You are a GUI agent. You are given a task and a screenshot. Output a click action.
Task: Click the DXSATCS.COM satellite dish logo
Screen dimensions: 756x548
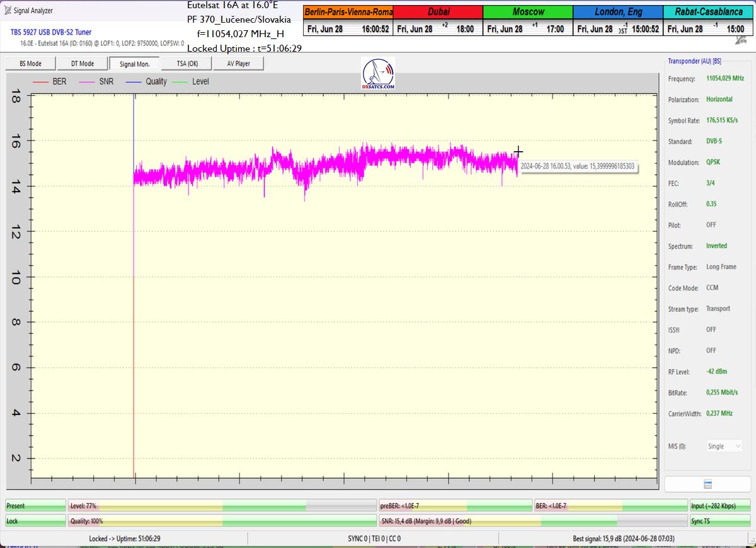(x=378, y=74)
